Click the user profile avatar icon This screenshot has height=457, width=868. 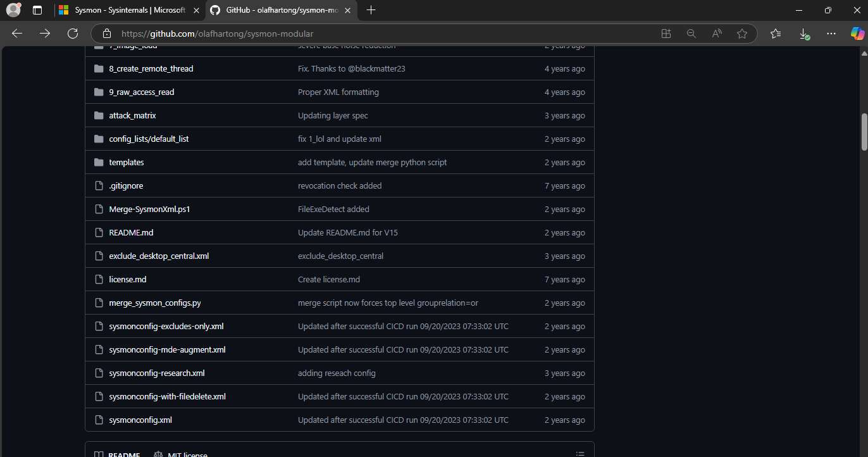pyautogui.click(x=13, y=10)
